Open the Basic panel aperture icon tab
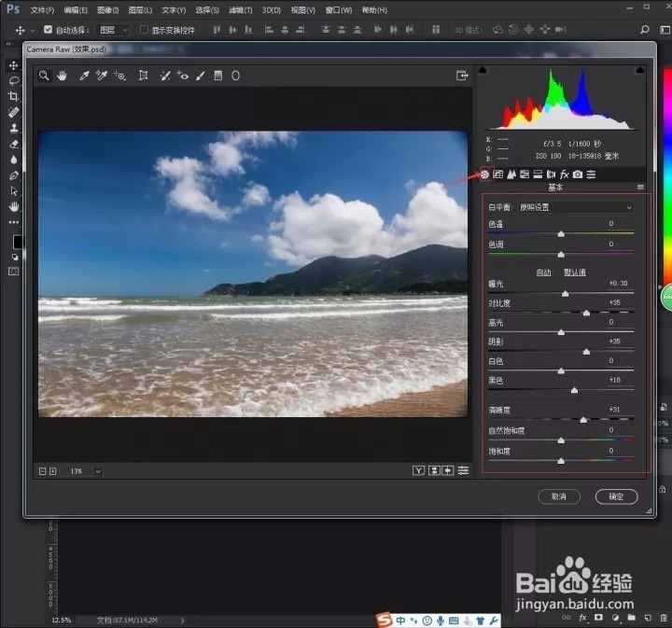The image size is (672, 628). 484,174
